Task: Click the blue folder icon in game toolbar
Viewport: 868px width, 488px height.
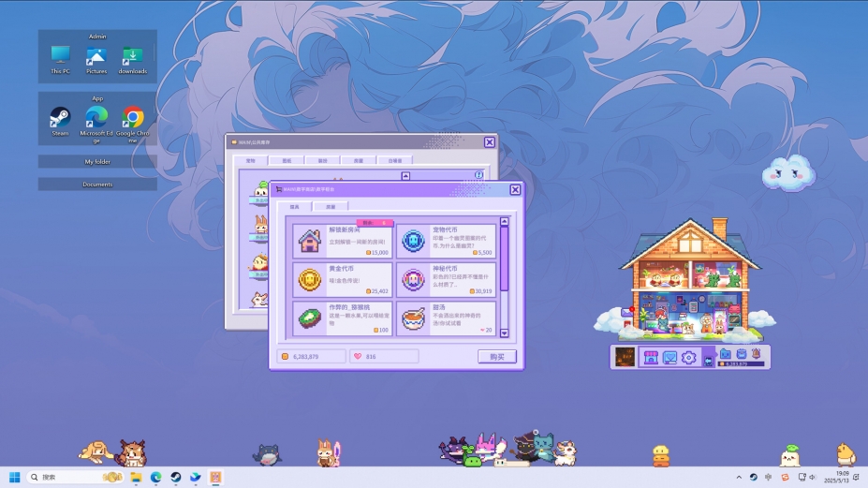Action: pyautogui.click(x=725, y=354)
